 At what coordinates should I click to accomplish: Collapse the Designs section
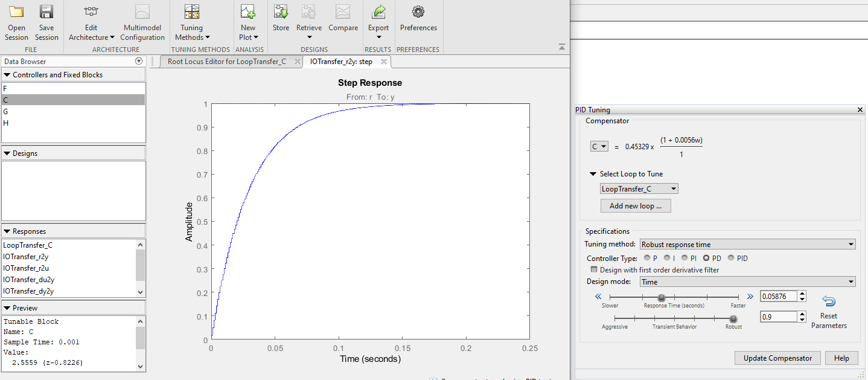(x=7, y=153)
